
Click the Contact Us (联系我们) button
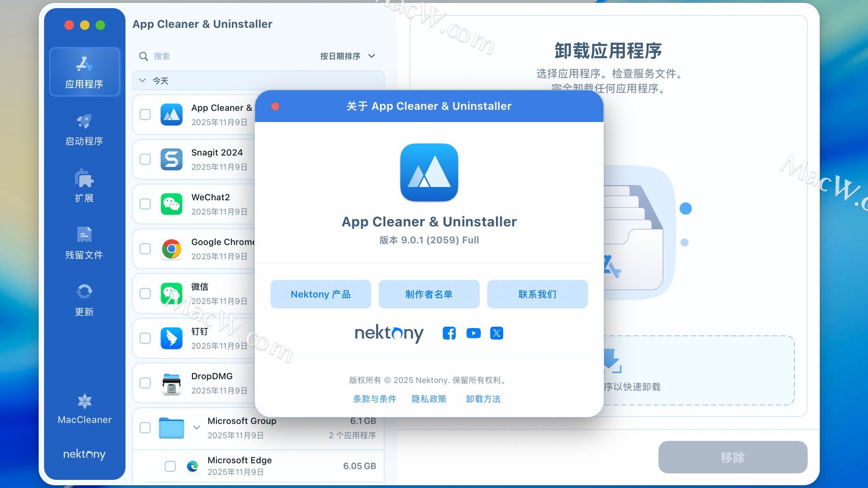pyautogui.click(x=537, y=294)
